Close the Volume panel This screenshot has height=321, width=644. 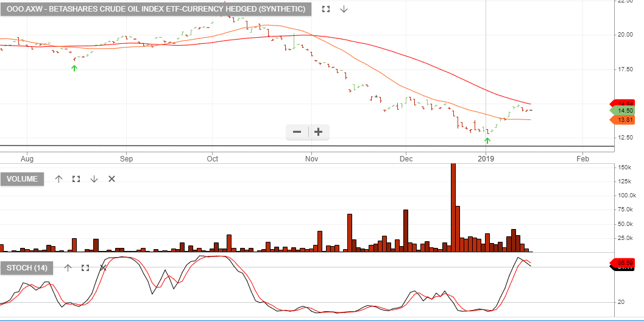111,179
